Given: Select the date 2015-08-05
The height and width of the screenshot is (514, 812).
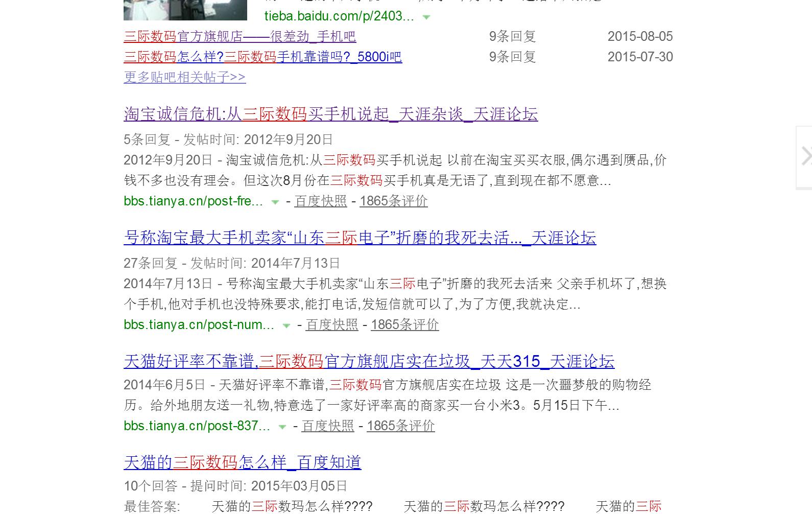Looking at the screenshot, I should coord(640,37).
